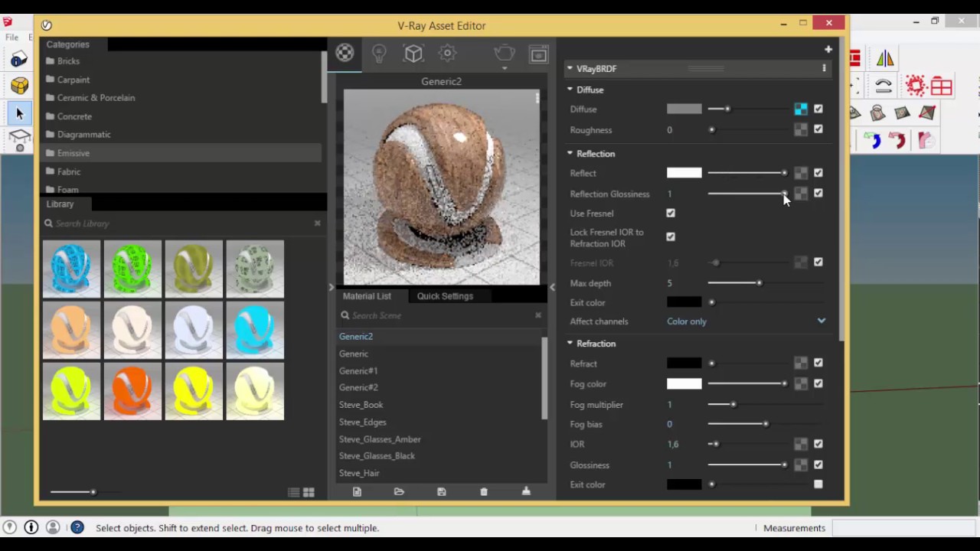This screenshot has width=980, height=551.
Task: Delete material with trash icon
Action: tap(484, 492)
